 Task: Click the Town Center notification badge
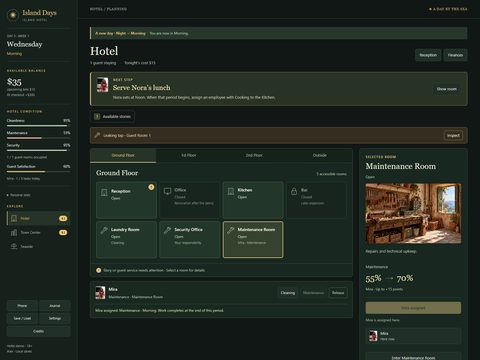(63, 232)
